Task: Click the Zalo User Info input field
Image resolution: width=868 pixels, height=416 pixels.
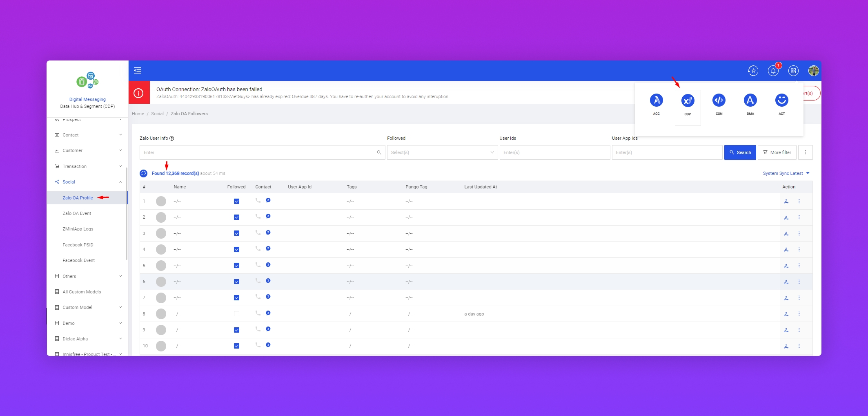Action: [x=258, y=152]
